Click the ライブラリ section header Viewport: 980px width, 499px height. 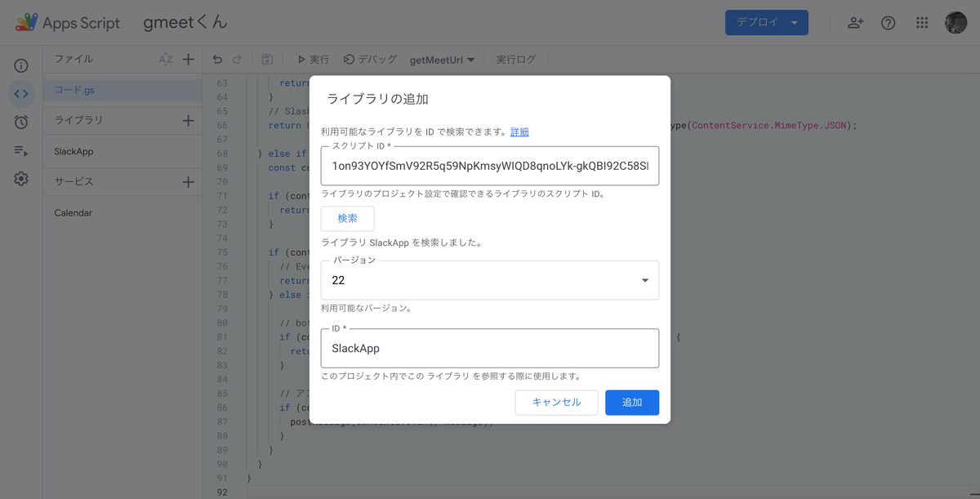(x=78, y=120)
